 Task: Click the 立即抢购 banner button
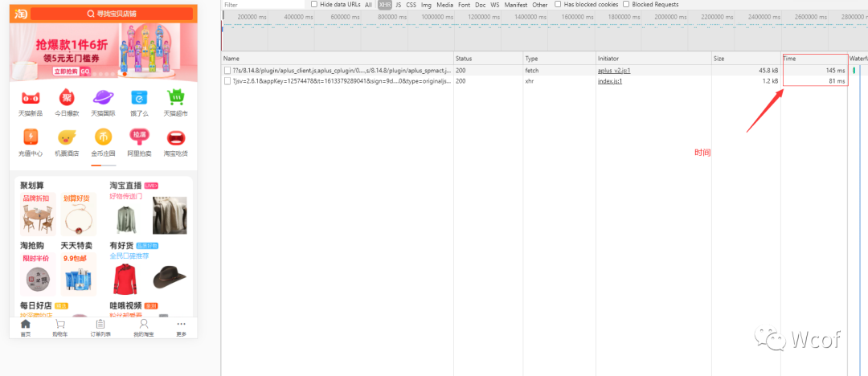(72, 72)
